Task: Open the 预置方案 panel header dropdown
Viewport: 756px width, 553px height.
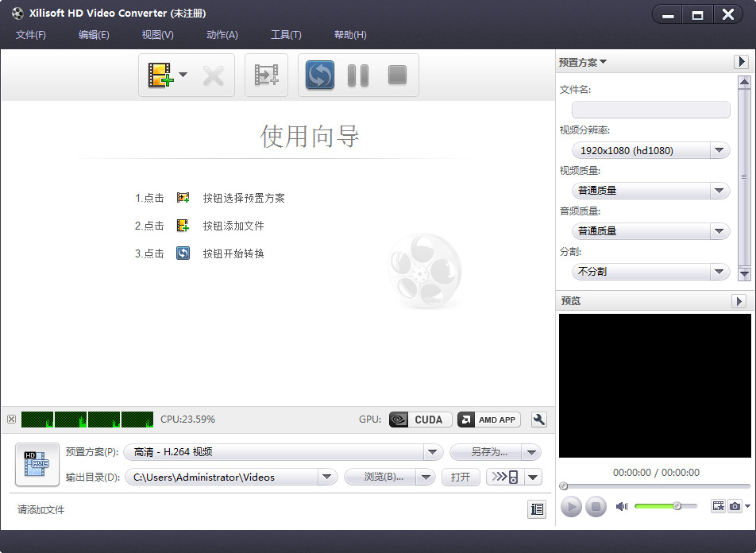Action: (582, 62)
